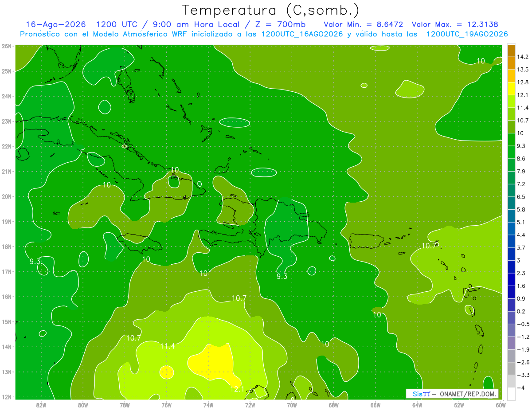Click the 9.3 contour label south of Hispaniola
The height and width of the screenshot is (411, 532).
[282, 276]
